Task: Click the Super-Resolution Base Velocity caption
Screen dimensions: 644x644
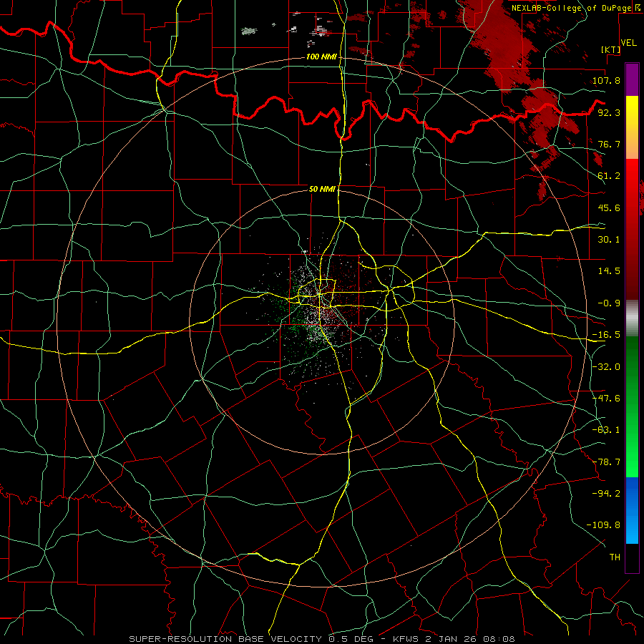Action: pos(322,639)
